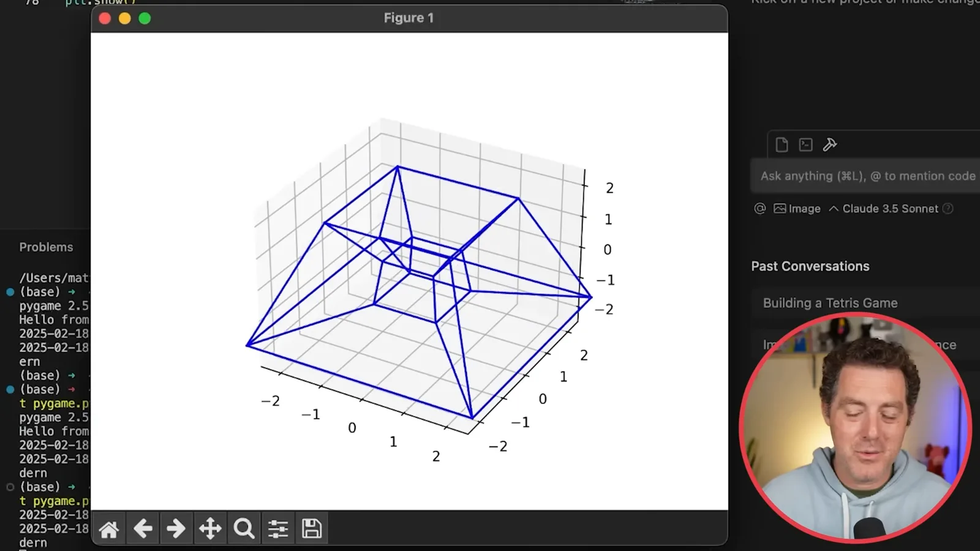Go back to previous plot view
Viewport: 980px width, 551px height.
click(143, 528)
